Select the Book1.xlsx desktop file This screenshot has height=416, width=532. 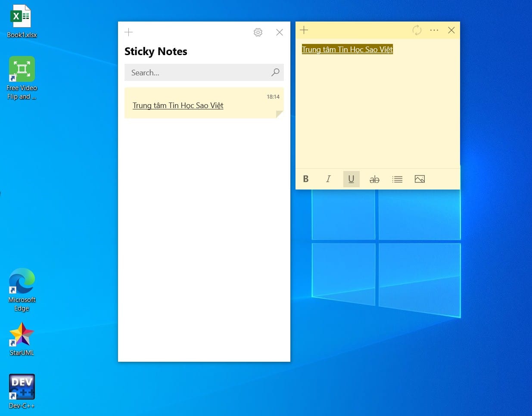coord(22,22)
